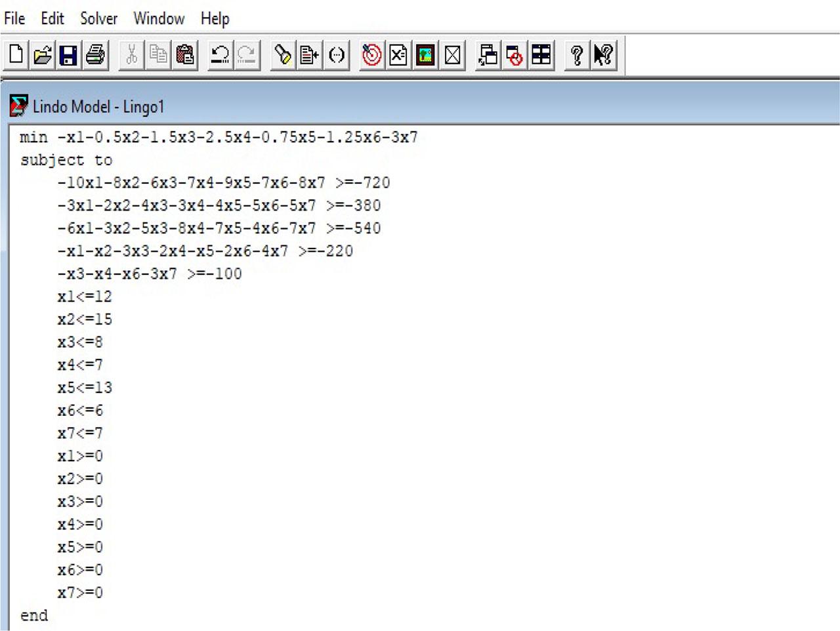Click the Match parenthesis icon
840x631 pixels.
[336, 55]
